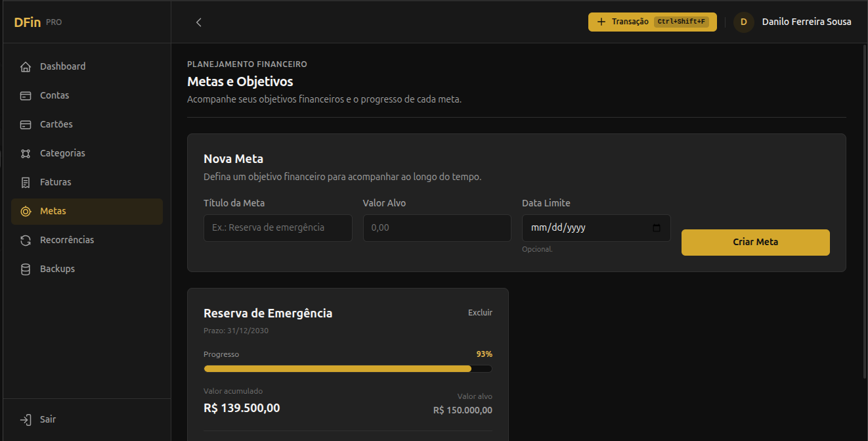The image size is (868, 441).
Task: Navigate to Categorias
Action: [87, 153]
